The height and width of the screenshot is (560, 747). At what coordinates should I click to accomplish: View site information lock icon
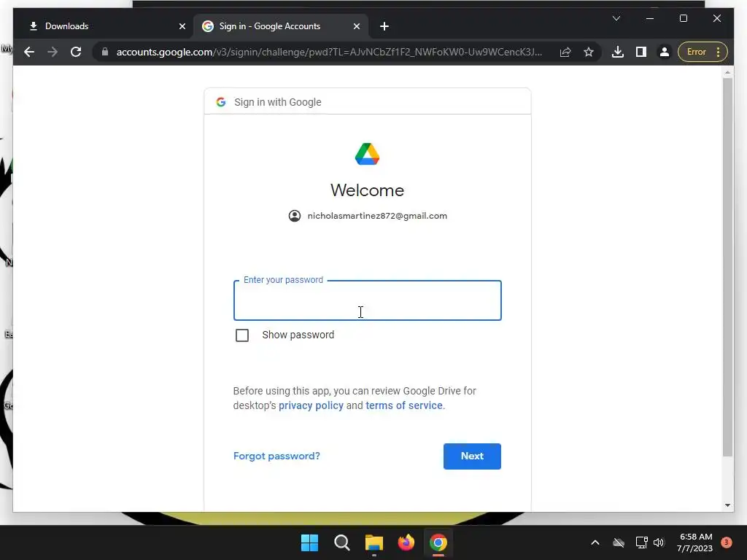click(x=105, y=52)
